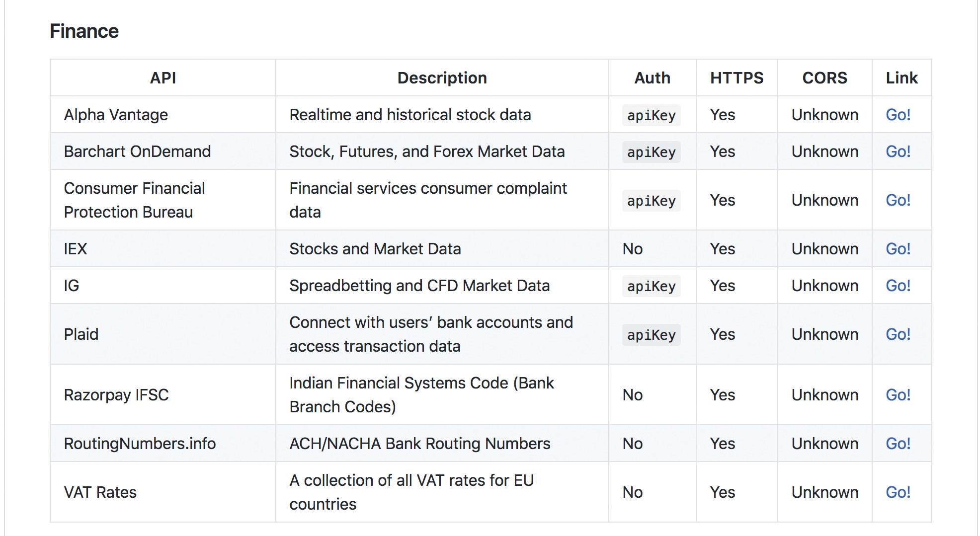
Task: Click the HTTPS column header
Action: (736, 78)
